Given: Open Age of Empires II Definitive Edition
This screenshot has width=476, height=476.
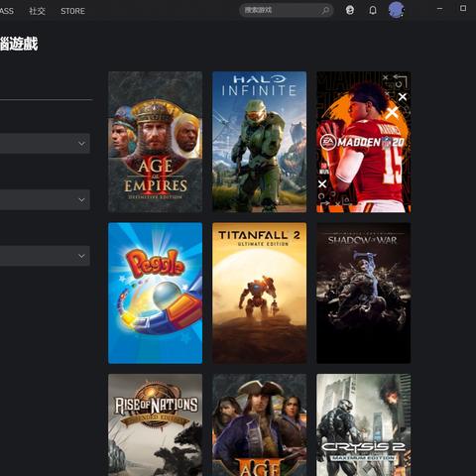Looking at the screenshot, I should click(156, 142).
